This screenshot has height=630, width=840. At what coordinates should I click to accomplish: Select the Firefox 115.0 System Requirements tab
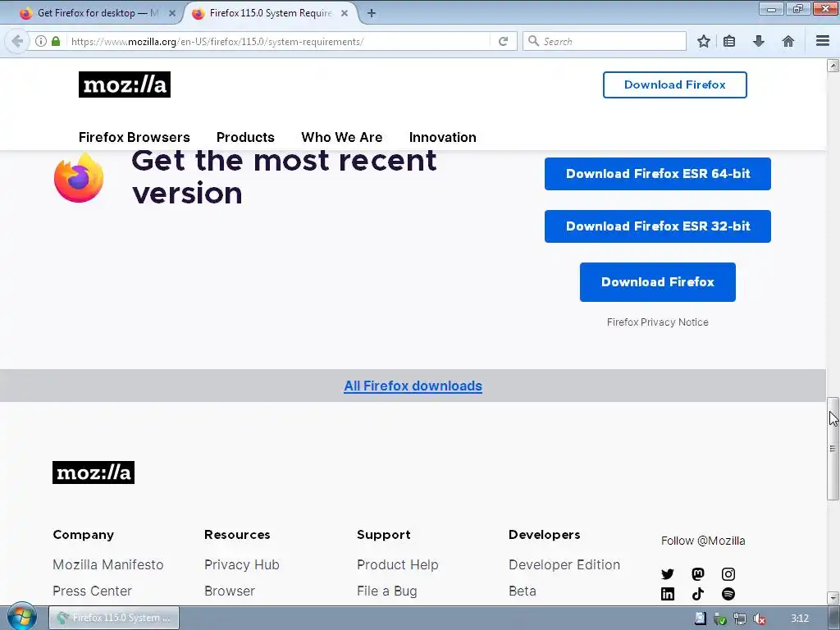coord(271,13)
